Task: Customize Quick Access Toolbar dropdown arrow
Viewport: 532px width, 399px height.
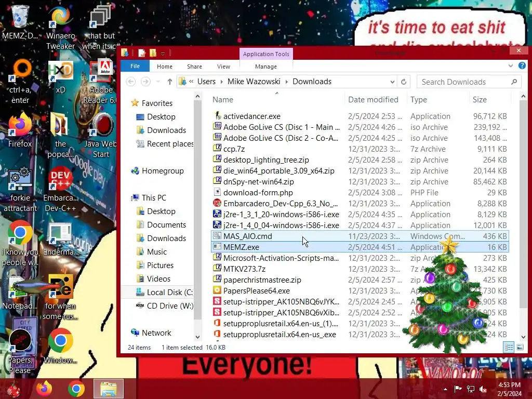Action: [163, 54]
